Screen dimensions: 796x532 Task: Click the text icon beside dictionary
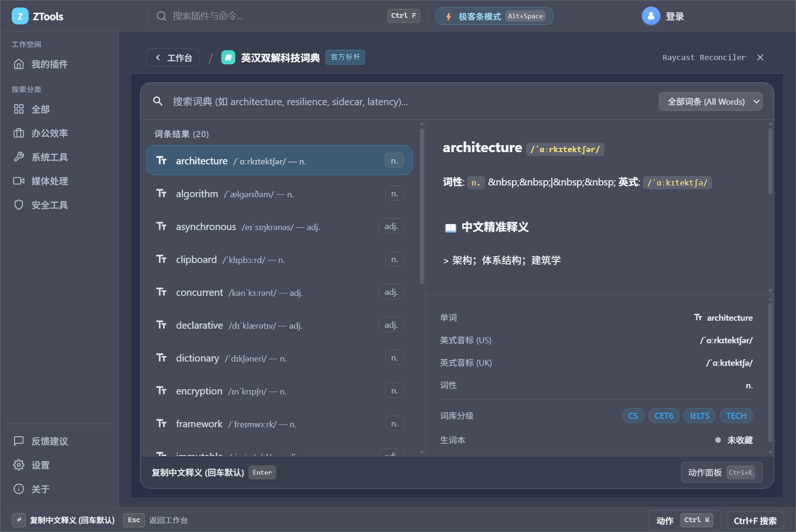pos(162,358)
